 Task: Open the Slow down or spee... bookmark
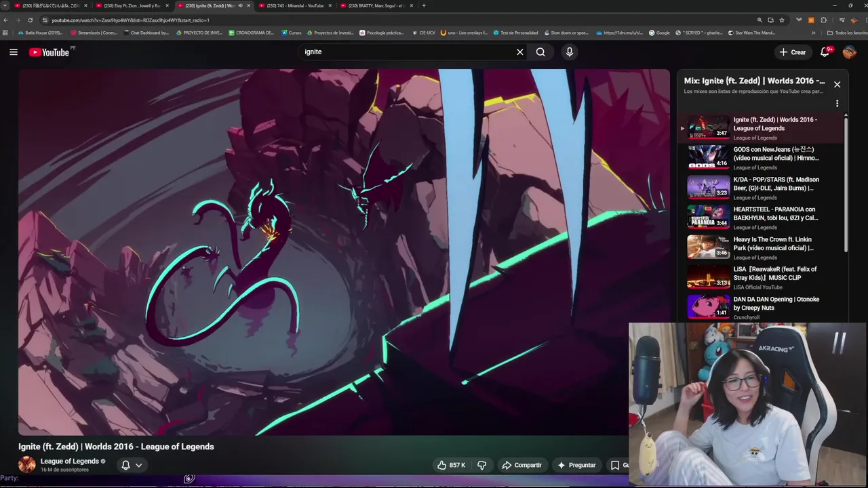[x=566, y=33]
